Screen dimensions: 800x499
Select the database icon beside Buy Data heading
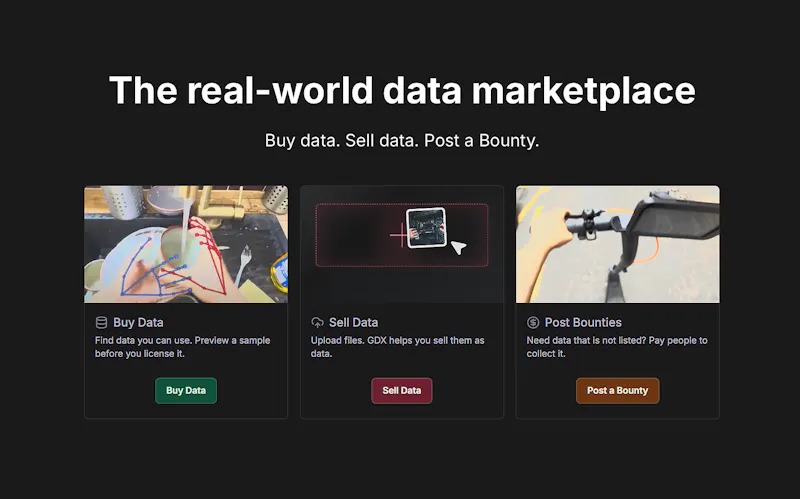tap(102, 322)
